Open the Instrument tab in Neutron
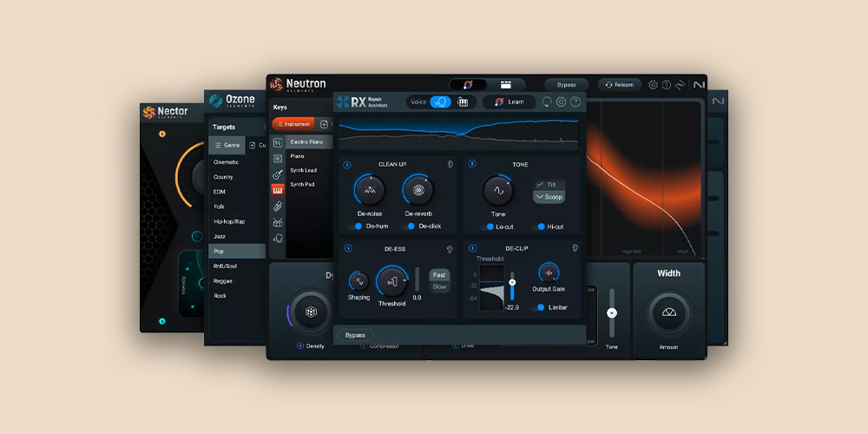This screenshot has width=868, height=434. click(x=293, y=124)
